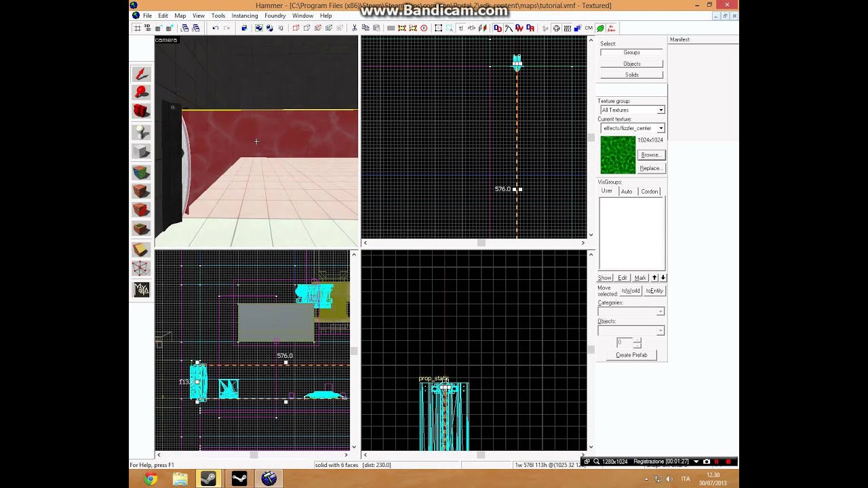Select the Entity tool
Image resolution: width=868 pixels, height=488 pixels.
click(x=141, y=132)
